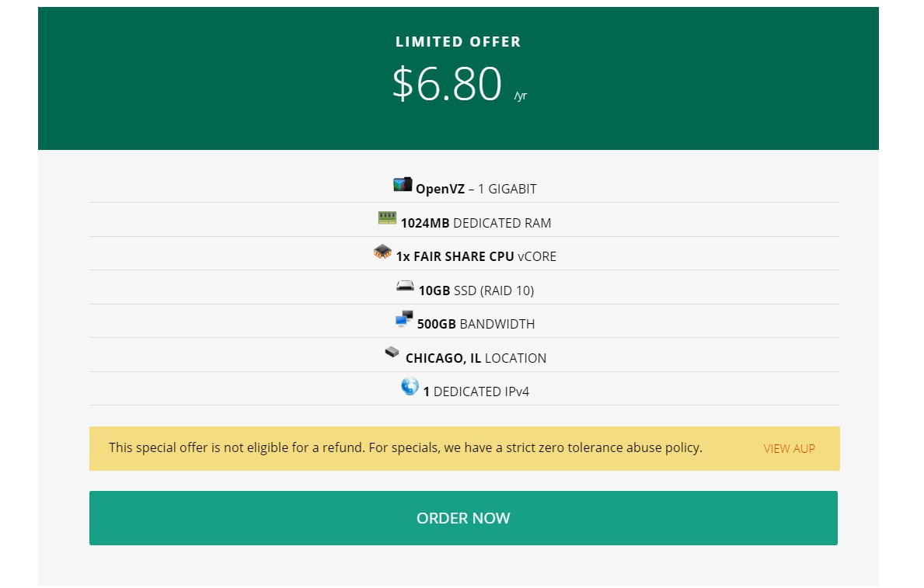Select the 500GB BANDWIDTH text
Image resolution: width=924 pixels, height=588 pixels.
tap(476, 324)
